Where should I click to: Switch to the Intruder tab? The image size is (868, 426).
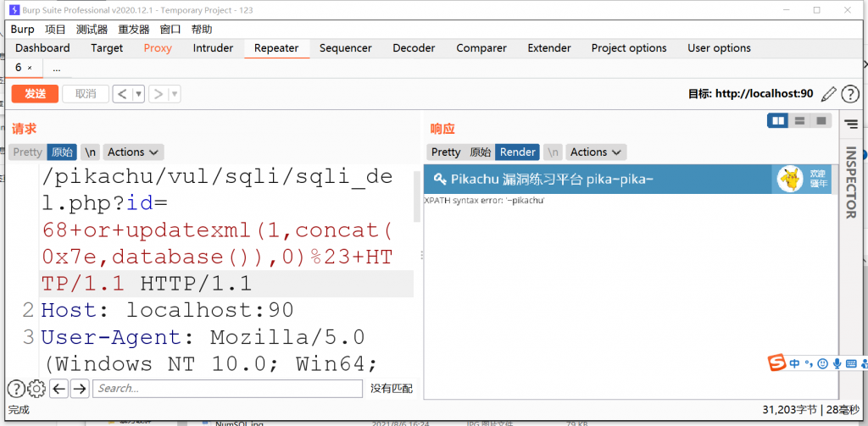point(213,48)
